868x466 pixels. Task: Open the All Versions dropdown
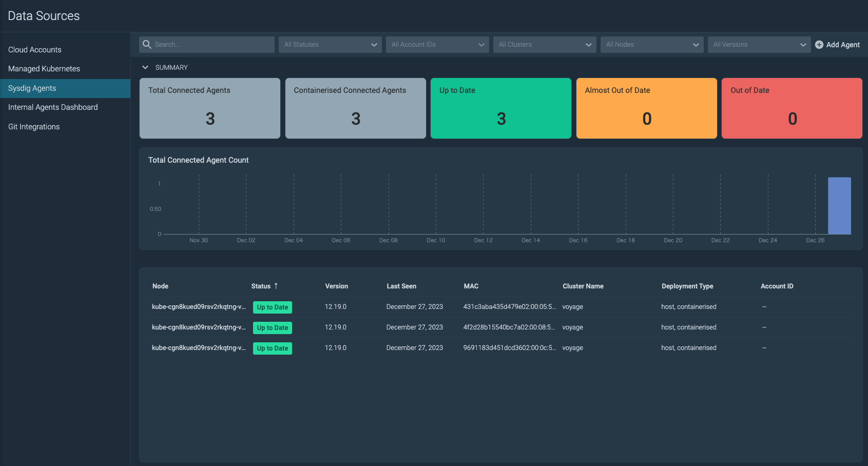click(x=759, y=45)
